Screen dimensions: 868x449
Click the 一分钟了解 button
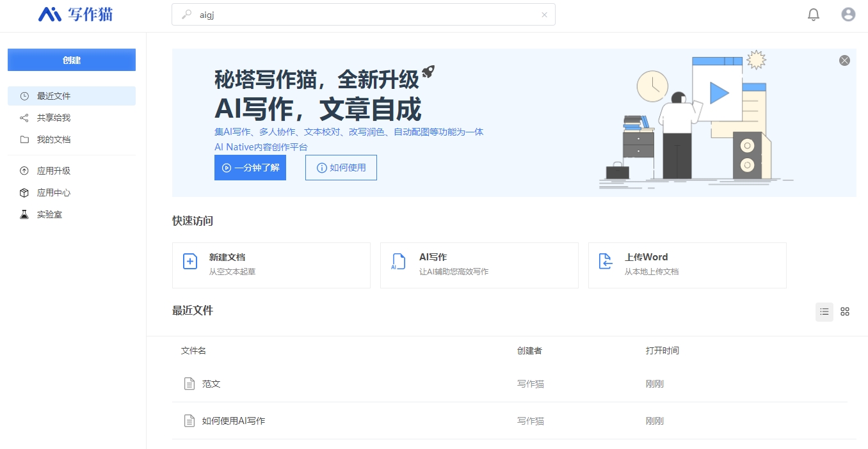point(250,168)
